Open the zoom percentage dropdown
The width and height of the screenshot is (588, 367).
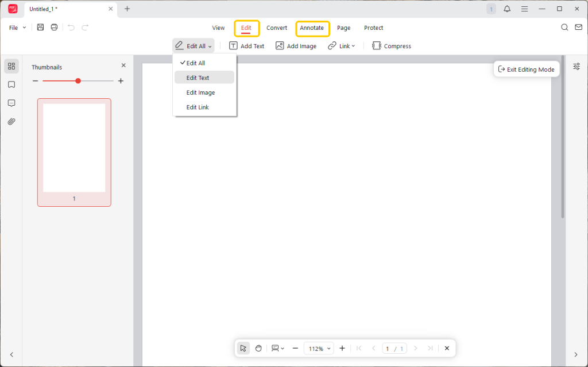coord(319,348)
